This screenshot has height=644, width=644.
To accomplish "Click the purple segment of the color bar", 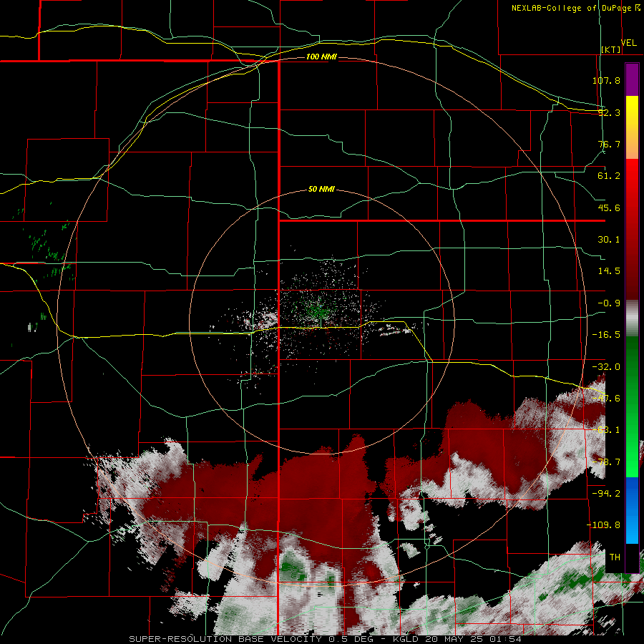I will (x=632, y=79).
